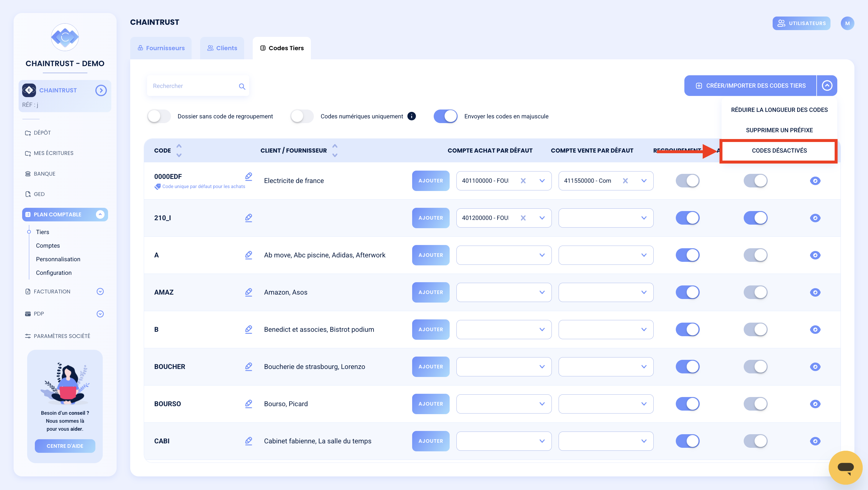Open GED in the sidebar
This screenshot has width=868, height=490.
(35, 194)
